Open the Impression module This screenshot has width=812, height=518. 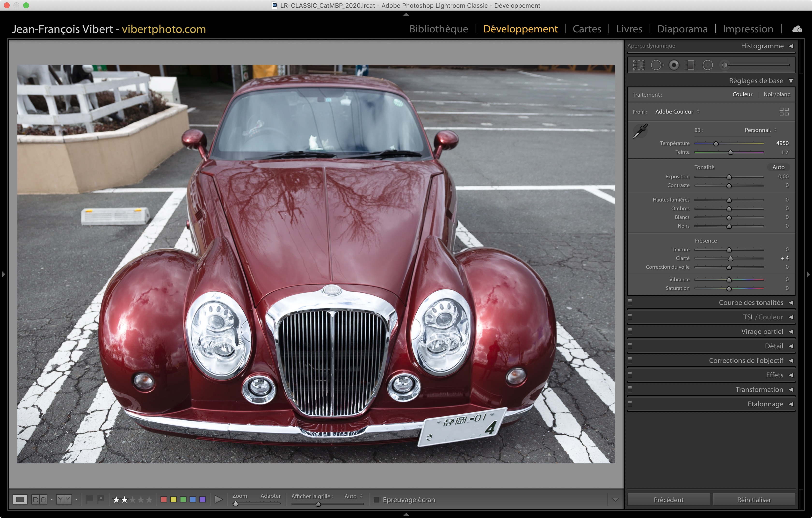click(747, 29)
